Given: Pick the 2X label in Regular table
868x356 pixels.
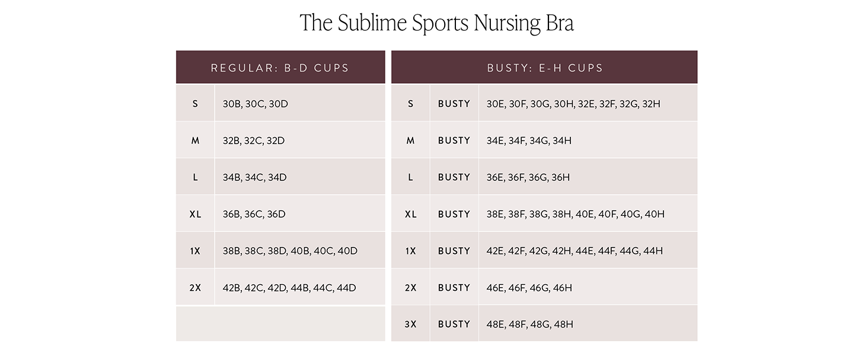Looking at the screenshot, I should [x=195, y=288].
